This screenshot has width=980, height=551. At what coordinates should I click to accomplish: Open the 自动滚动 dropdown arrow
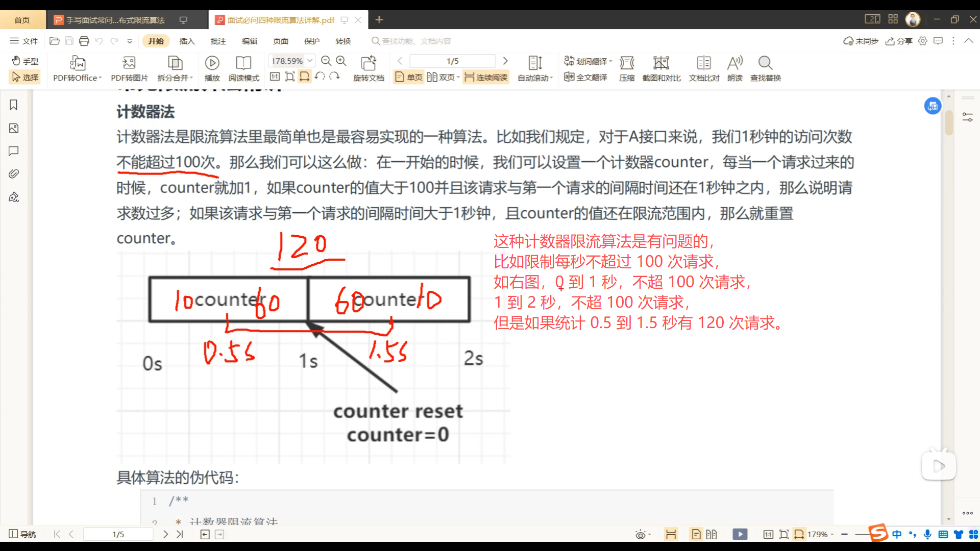[551, 78]
